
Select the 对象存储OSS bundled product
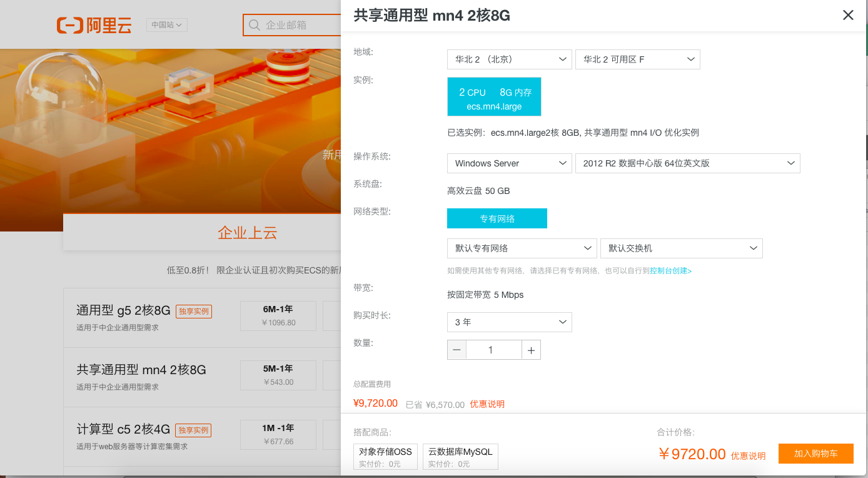385,457
